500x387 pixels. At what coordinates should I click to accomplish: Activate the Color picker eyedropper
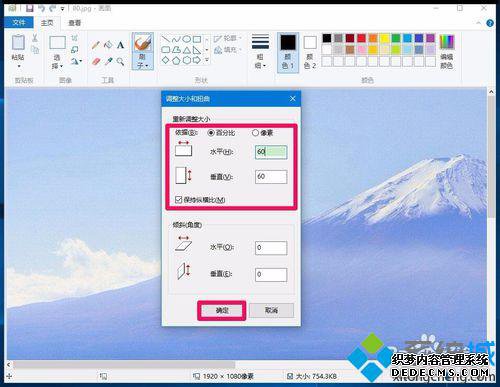pyautogui.click(x=108, y=61)
